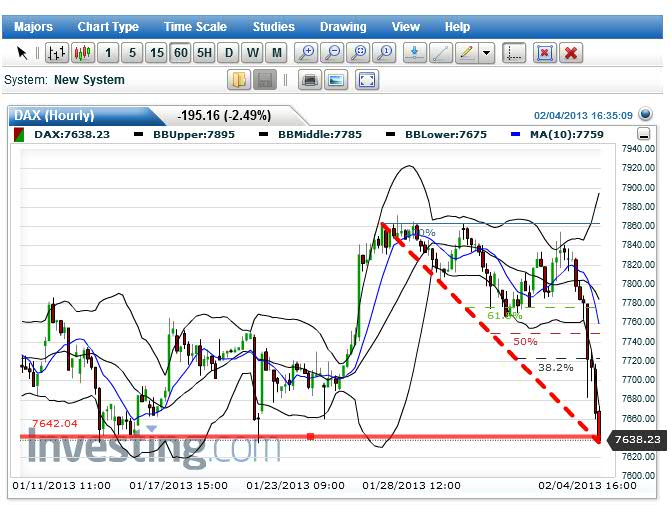The width and height of the screenshot is (671, 505).
Task: Click the delete selected drawing icon
Action: tap(545, 53)
